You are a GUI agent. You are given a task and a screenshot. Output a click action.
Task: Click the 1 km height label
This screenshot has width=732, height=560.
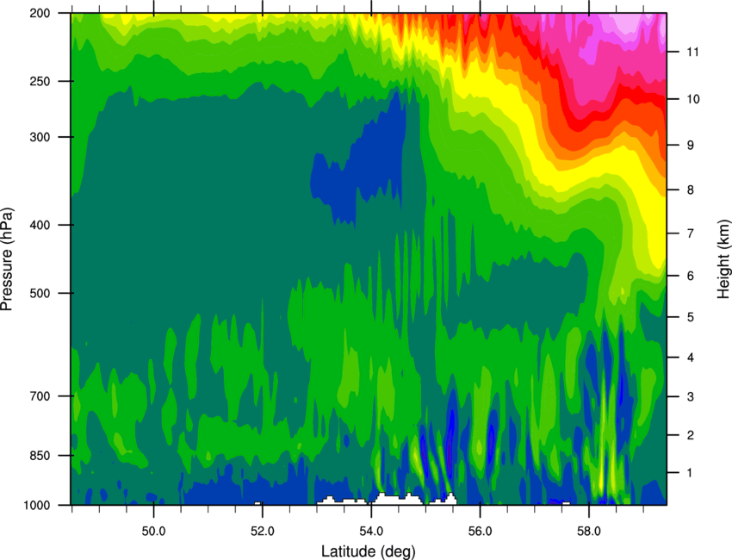691,473
